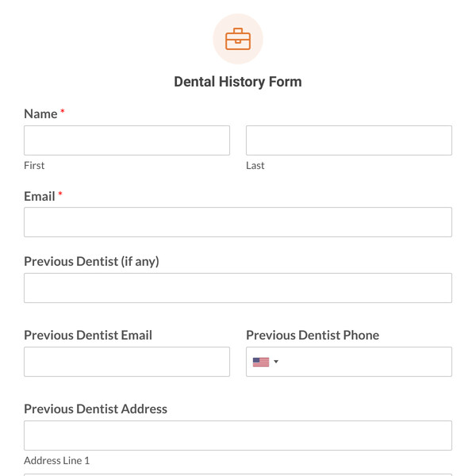
Task: Click the 'Previous Dentist Address' label
Action: click(95, 409)
